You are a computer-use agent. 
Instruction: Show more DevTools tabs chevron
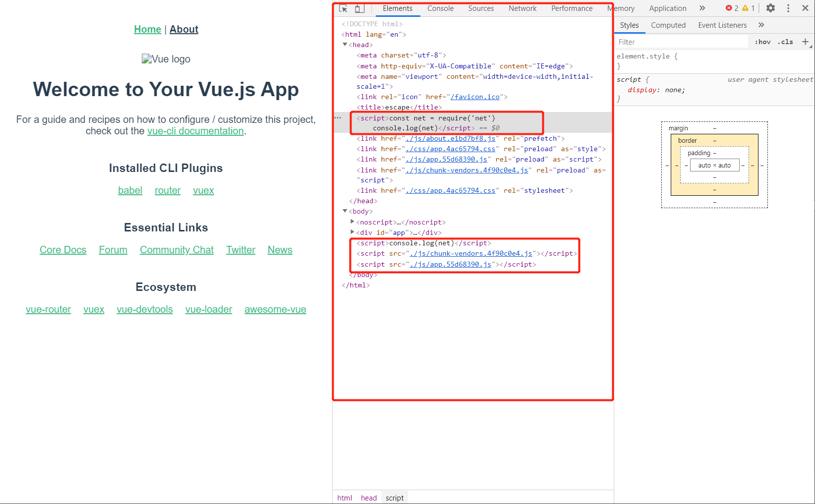click(x=702, y=8)
